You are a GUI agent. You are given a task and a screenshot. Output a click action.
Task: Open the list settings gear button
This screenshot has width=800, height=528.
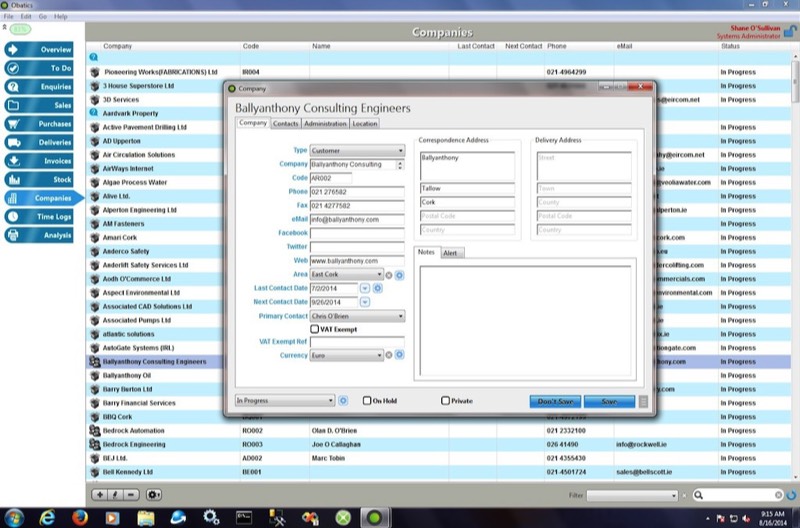click(x=154, y=494)
